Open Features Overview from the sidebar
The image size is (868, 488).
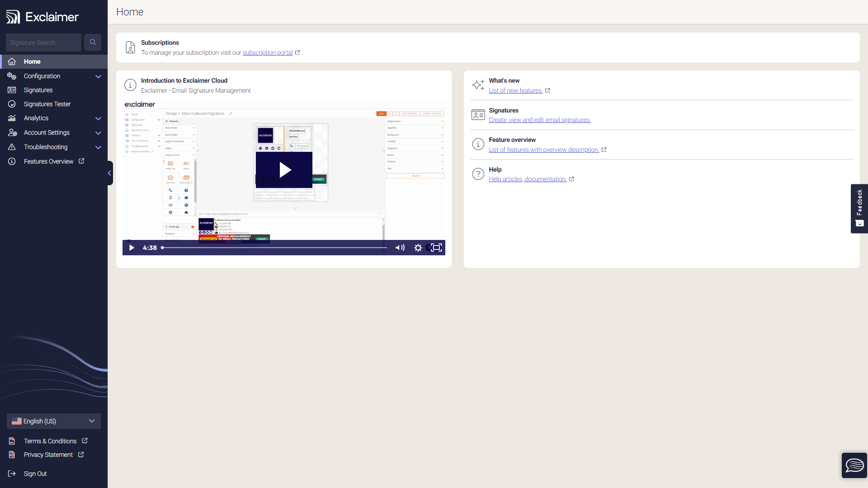coord(48,161)
